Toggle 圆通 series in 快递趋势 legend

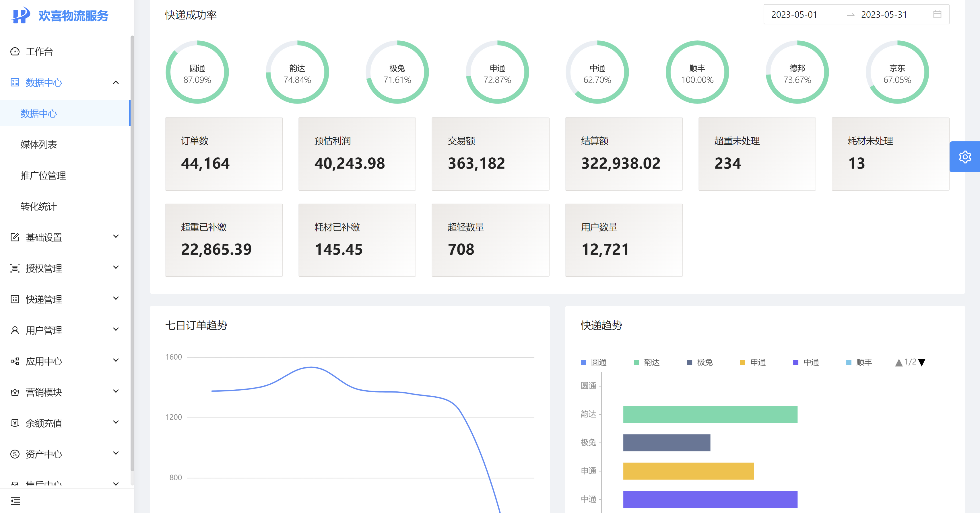593,362
